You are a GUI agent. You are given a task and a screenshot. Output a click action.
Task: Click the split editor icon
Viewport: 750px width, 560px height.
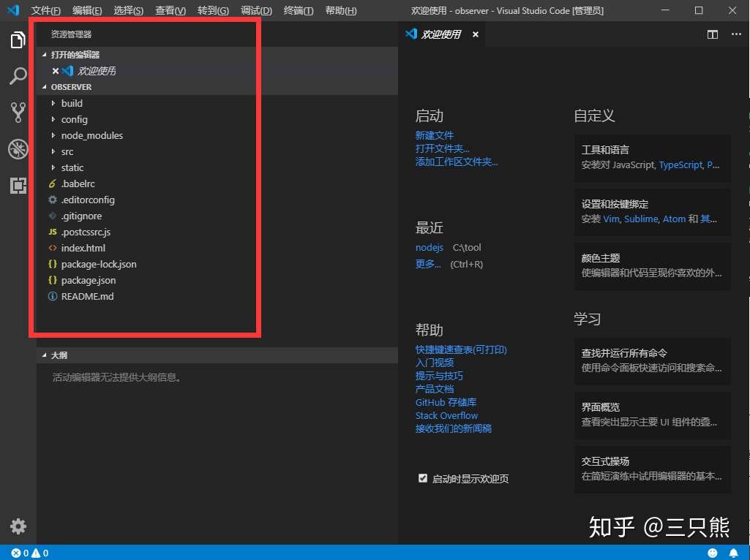click(712, 34)
